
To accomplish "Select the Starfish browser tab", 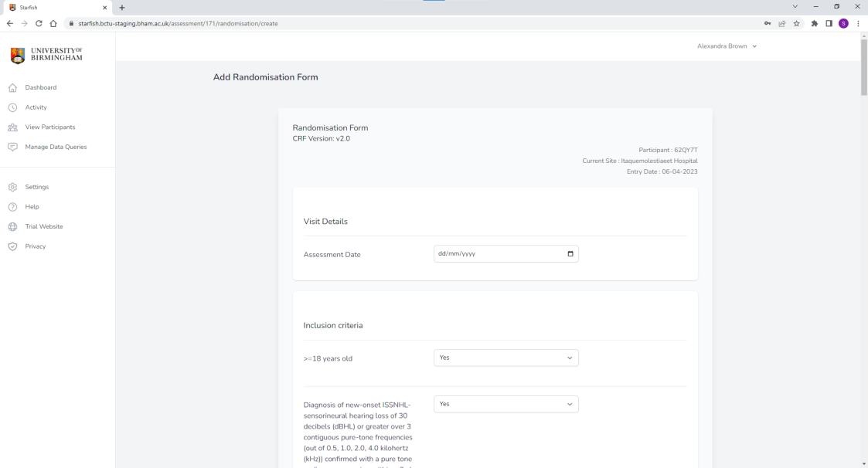I will (x=54, y=7).
